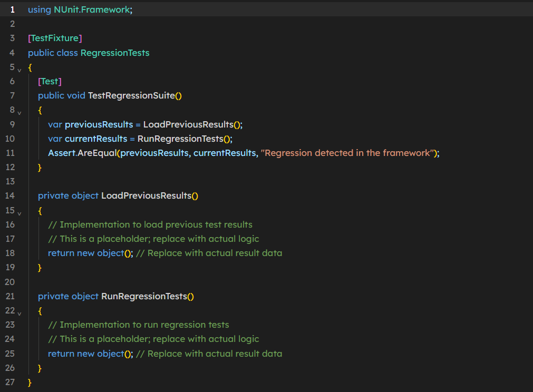
Task: Collapse the RunRegressionTests fold arrow at line 22
Action: click(x=20, y=313)
